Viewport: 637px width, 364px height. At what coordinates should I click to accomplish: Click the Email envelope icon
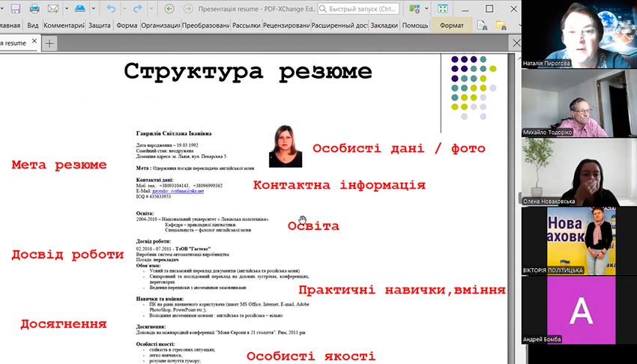click(53, 9)
